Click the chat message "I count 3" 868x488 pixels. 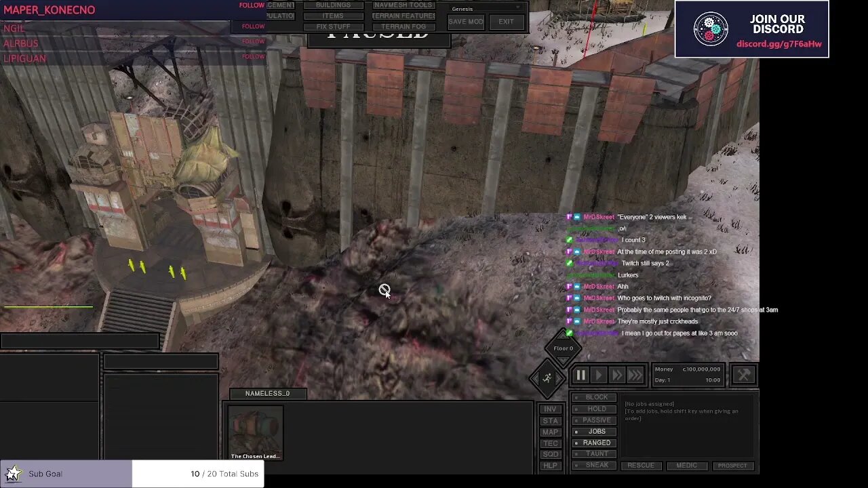633,240
